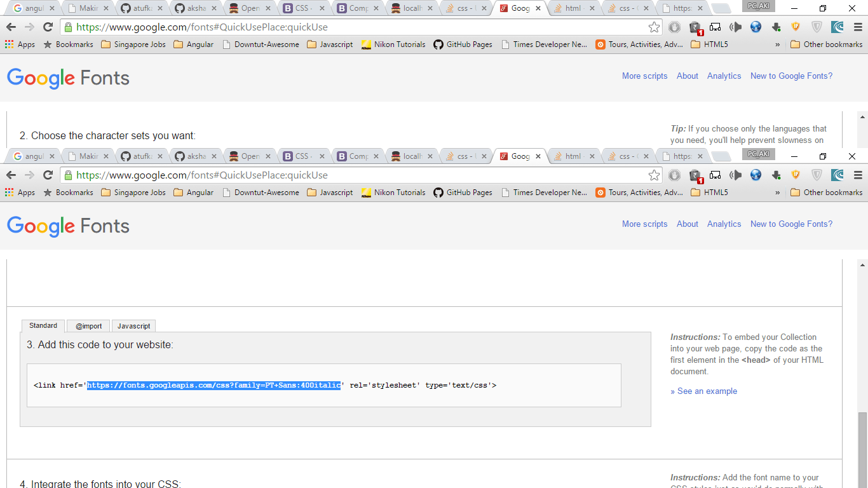The width and height of the screenshot is (868, 488).
Task: Open GitHub Pages bookmark in lower window
Action: point(463,193)
